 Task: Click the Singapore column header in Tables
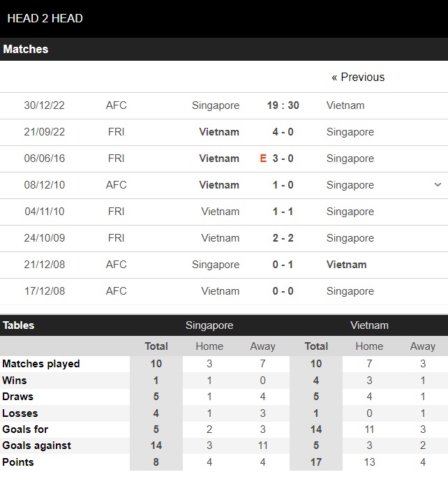(209, 325)
